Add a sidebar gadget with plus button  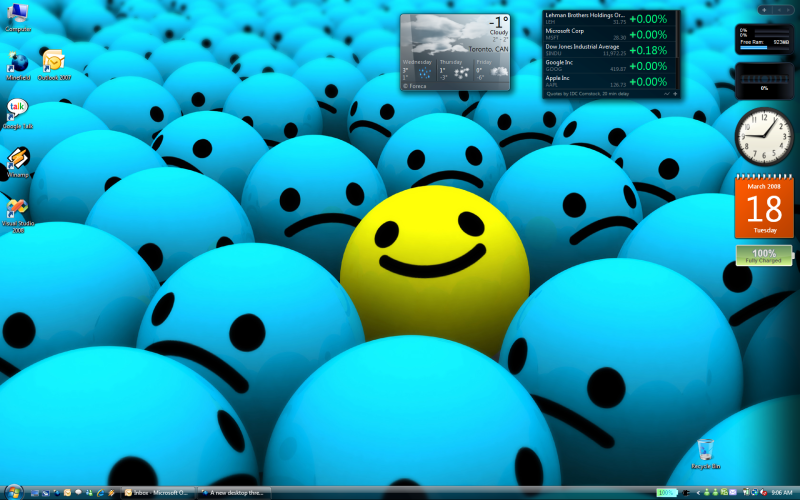coord(764,10)
